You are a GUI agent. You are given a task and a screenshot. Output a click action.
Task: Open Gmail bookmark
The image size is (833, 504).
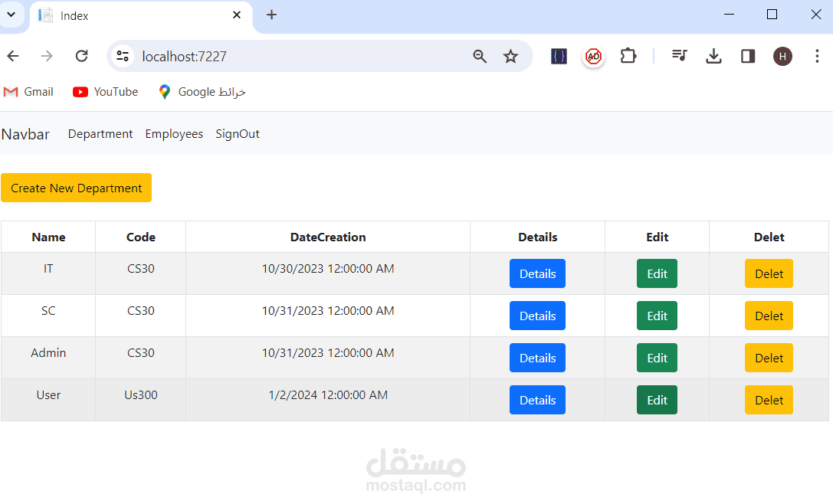(x=28, y=92)
